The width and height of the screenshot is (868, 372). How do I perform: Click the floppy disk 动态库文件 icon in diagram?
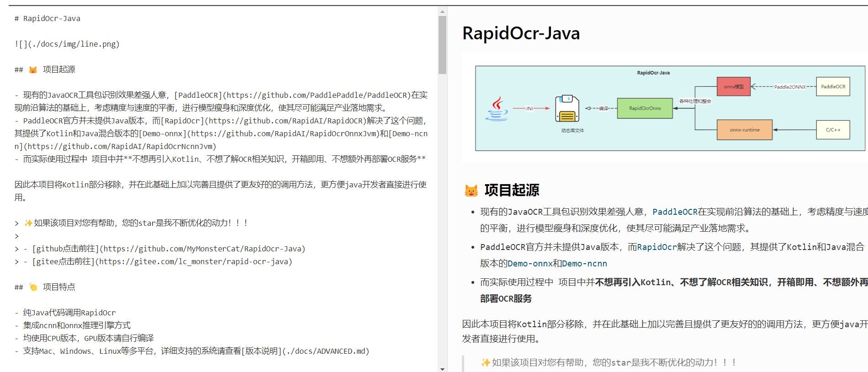[567, 108]
